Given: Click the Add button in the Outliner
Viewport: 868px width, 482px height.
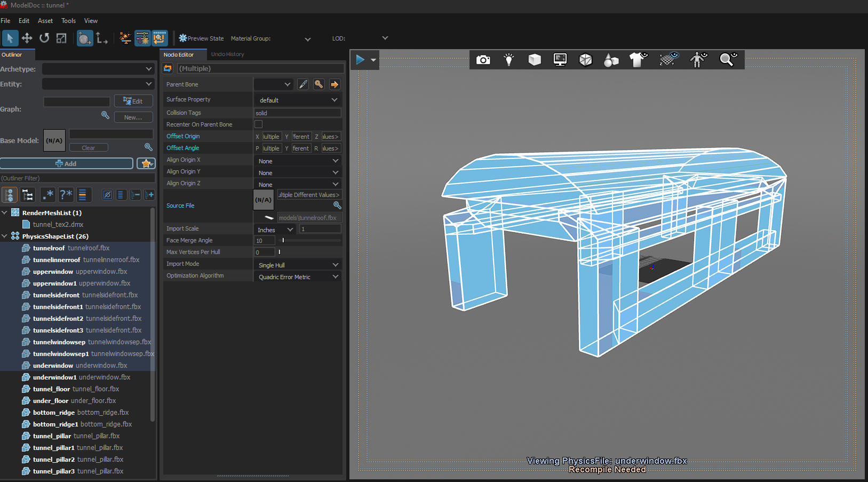Looking at the screenshot, I should pos(67,163).
